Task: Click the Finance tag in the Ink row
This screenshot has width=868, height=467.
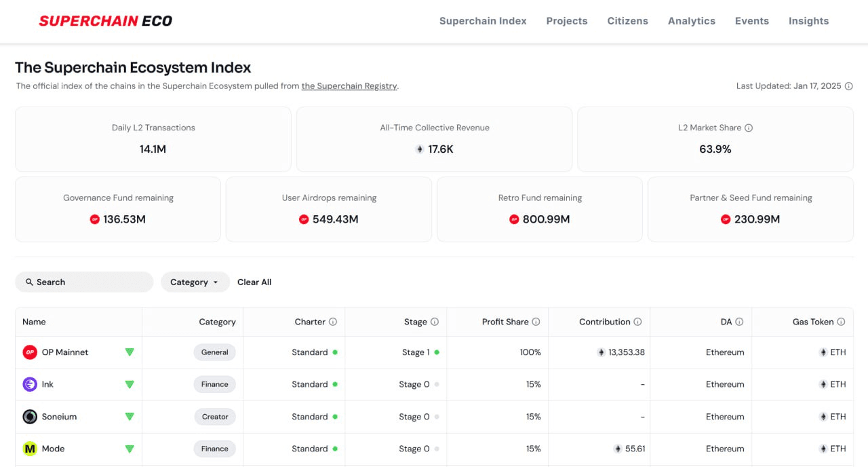Action: point(215,384)
